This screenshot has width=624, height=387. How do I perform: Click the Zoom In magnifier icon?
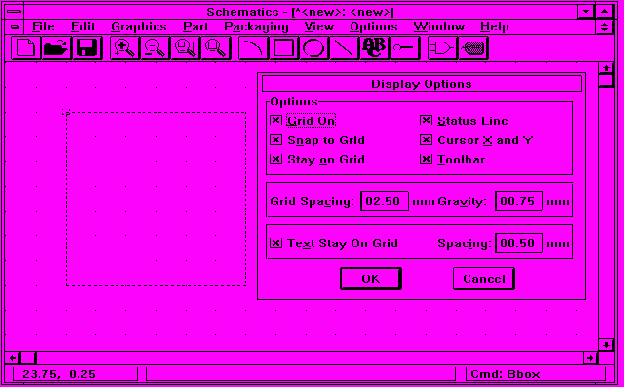(x=125, y=48)
